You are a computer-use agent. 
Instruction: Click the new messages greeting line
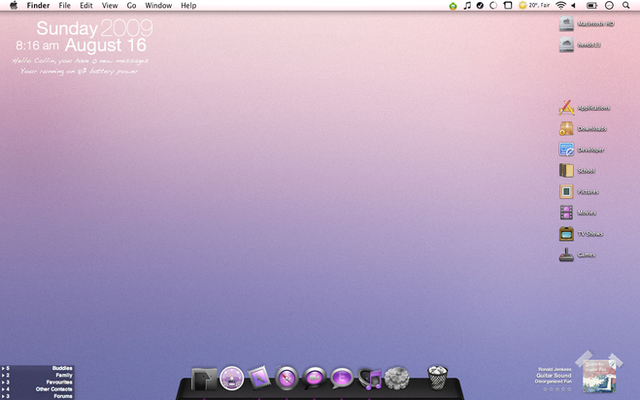click(80, 61)
